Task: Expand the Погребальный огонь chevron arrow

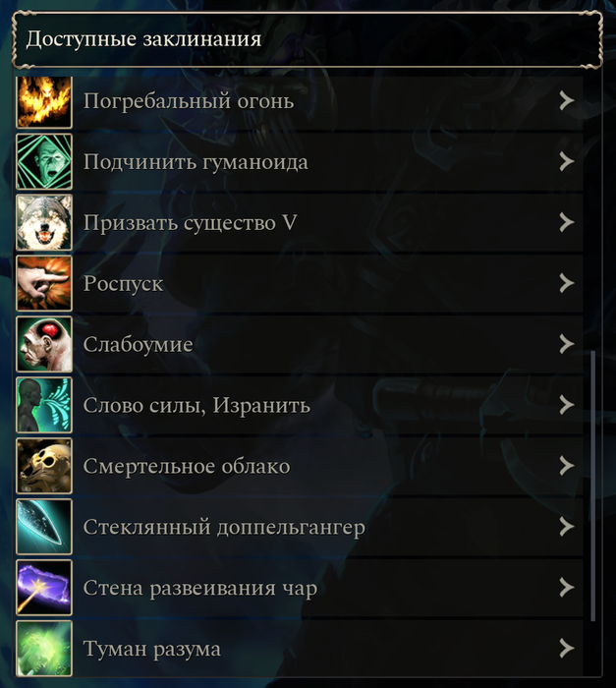Action: (567, 101)
